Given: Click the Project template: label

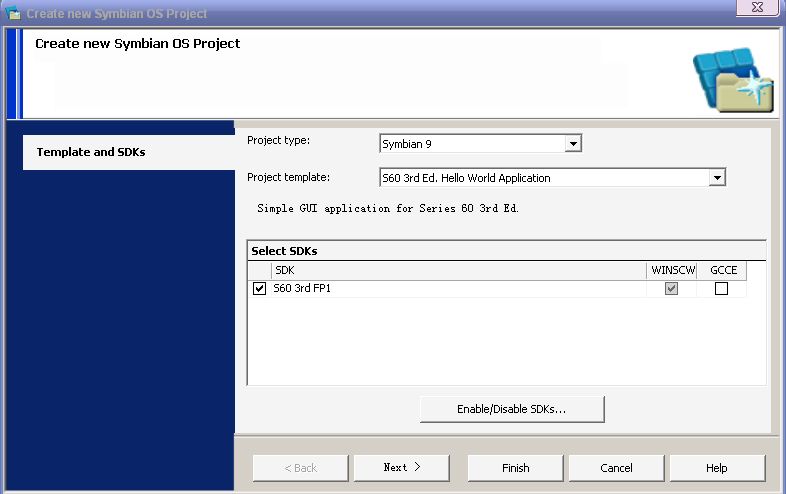Looking at the screenshot, I should point(288,177).
